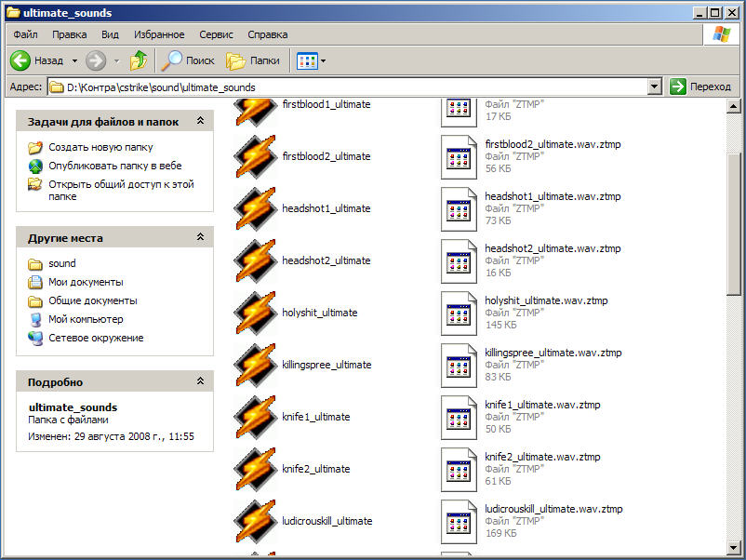
Task: Go up one folder level icon
Action: 139,60
